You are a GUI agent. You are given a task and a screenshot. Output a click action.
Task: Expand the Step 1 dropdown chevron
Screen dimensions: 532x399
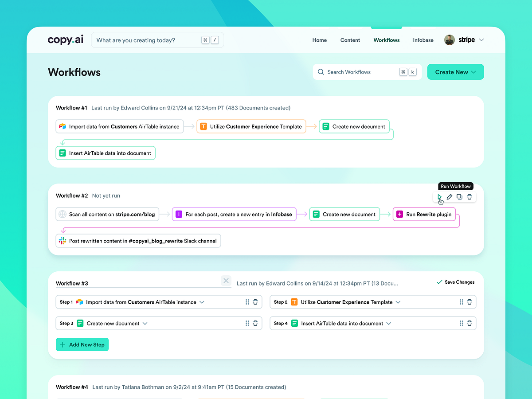point(203,302)
